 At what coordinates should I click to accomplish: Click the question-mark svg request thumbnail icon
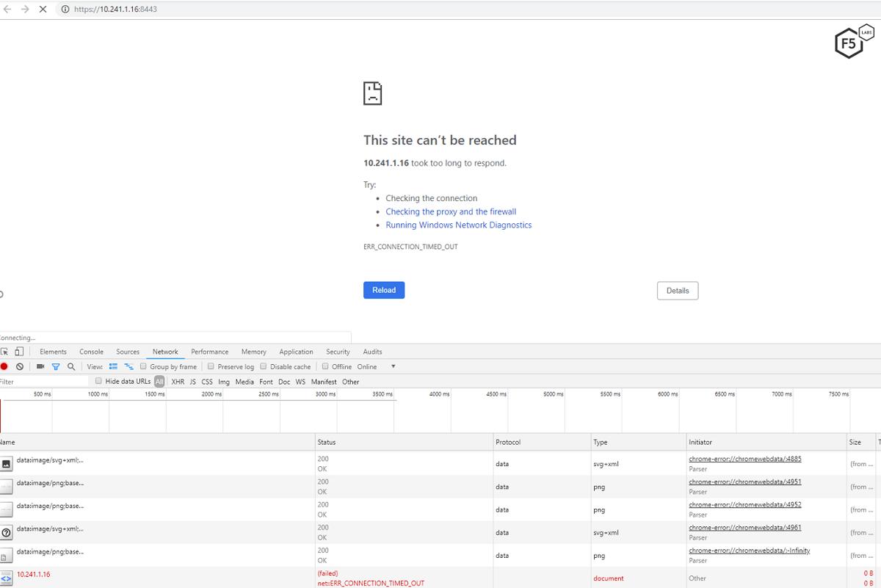(6, 533)
